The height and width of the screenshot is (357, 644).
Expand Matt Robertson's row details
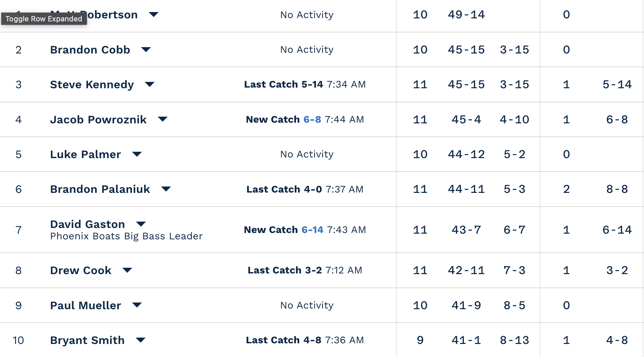(x=154, y=14)
